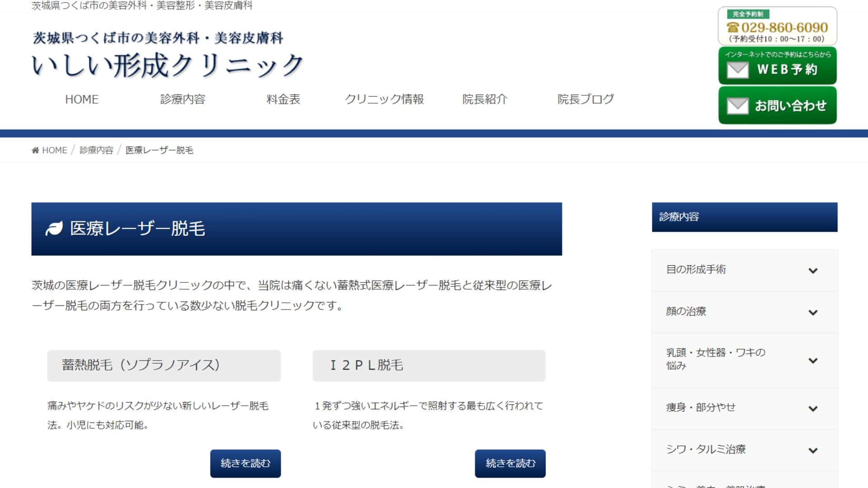Click 続きを読む under 蓄熱脱毛 card
This screenshot has height=488, width=868.
pos(245,464)
